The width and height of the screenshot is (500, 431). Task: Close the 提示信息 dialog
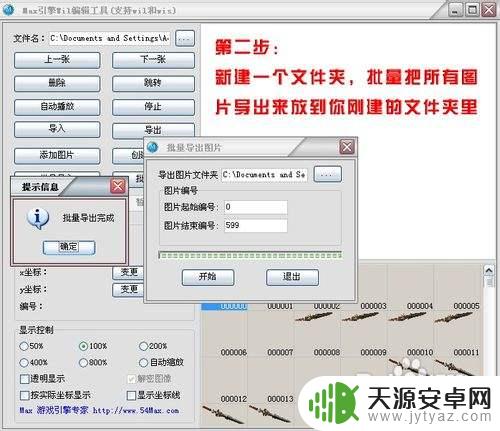pos(118,186)
